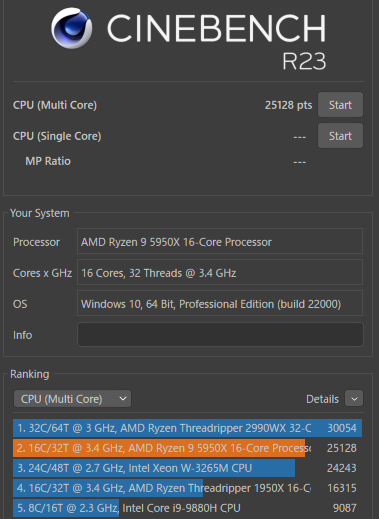Click the chevron arrow in ranking type combo box
The height and width of the screenshot is (519, 379).
click(x=123, y=399)
